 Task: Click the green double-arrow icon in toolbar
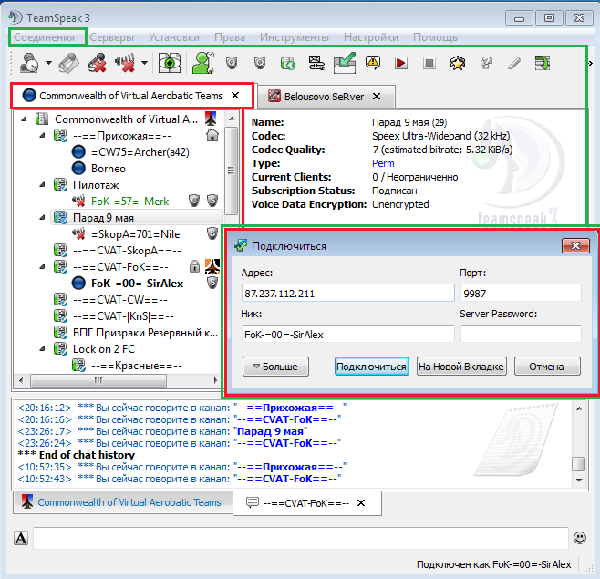point(542,63)
